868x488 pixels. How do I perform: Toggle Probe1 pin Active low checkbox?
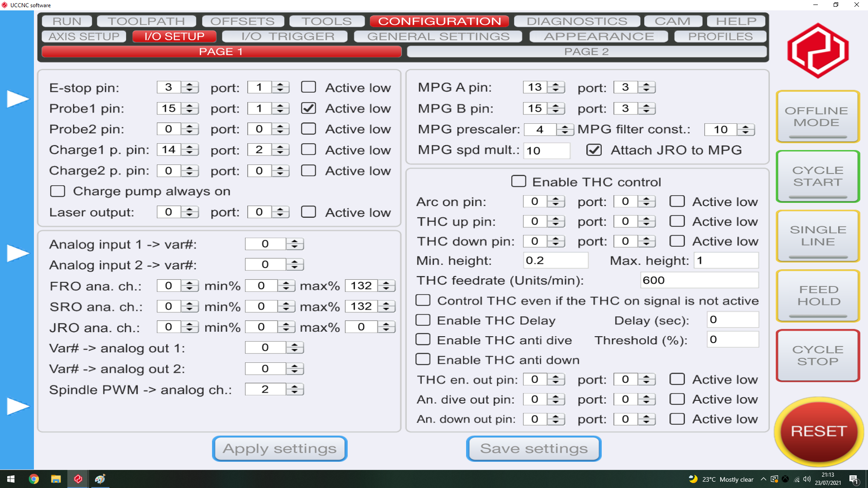[309, 108]
